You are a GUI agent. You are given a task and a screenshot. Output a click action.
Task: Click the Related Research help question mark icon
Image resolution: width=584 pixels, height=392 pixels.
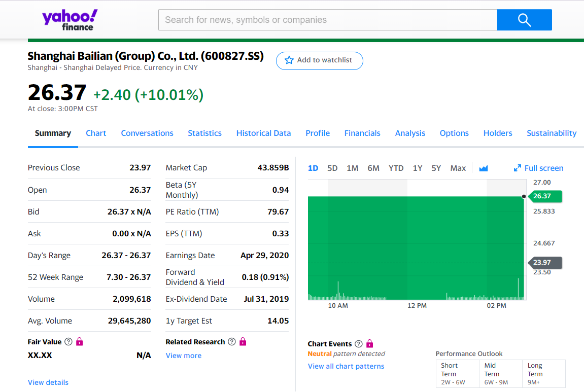pos(232,342)
